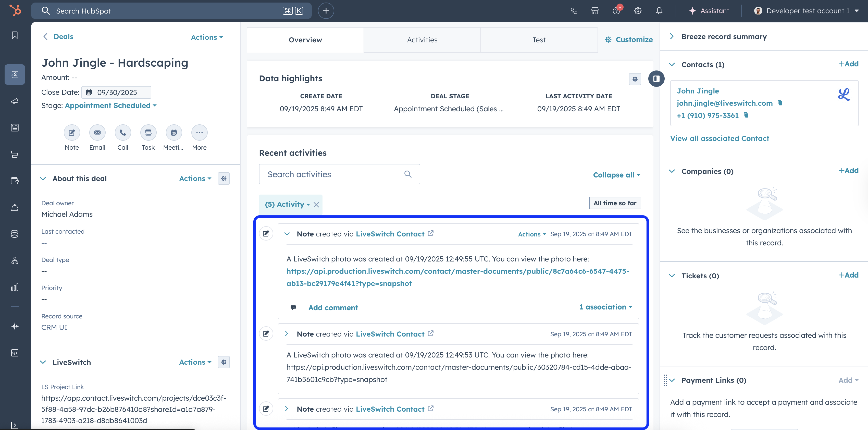Click View all associated Contact link
This screenshot has height=430, width=868.
[720, 138]
